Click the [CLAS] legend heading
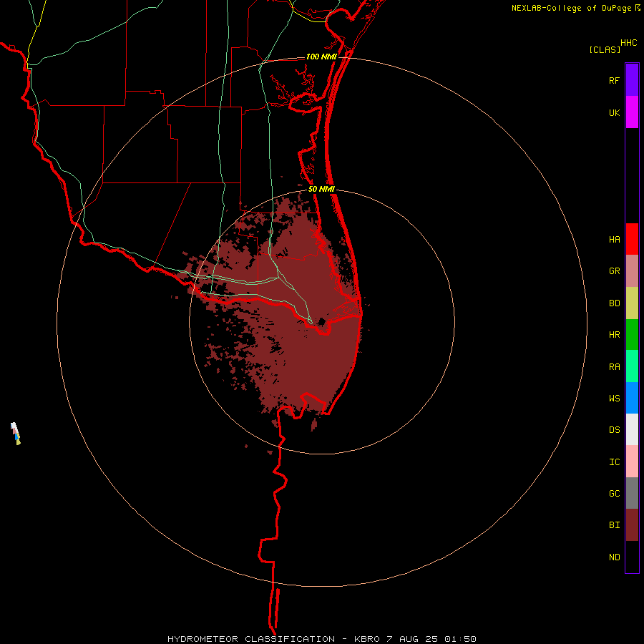The height and width of the screenshot is (644, 644). (x=605, y=49)
